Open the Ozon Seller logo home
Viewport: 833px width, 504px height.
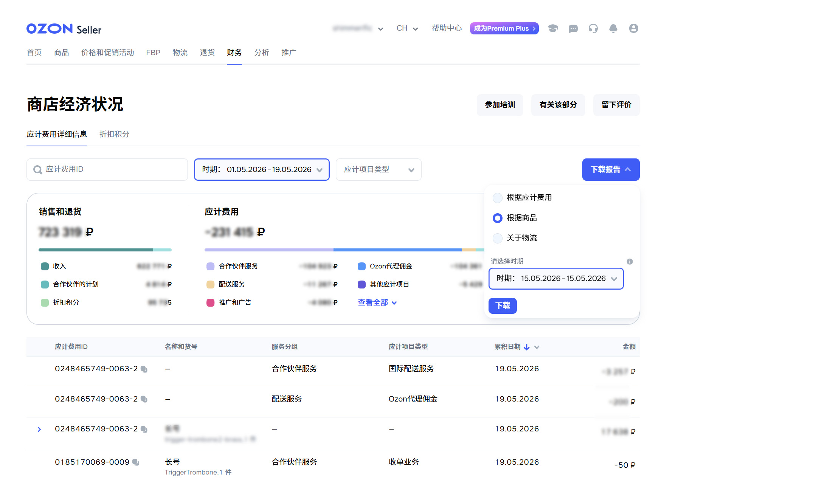point(64,29)
